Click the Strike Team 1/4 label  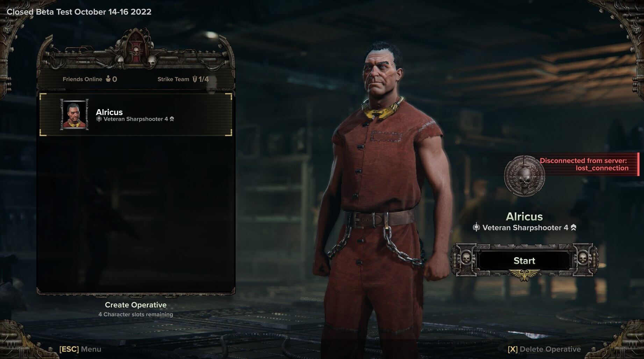pyautogui.click(x=183, y=79)
